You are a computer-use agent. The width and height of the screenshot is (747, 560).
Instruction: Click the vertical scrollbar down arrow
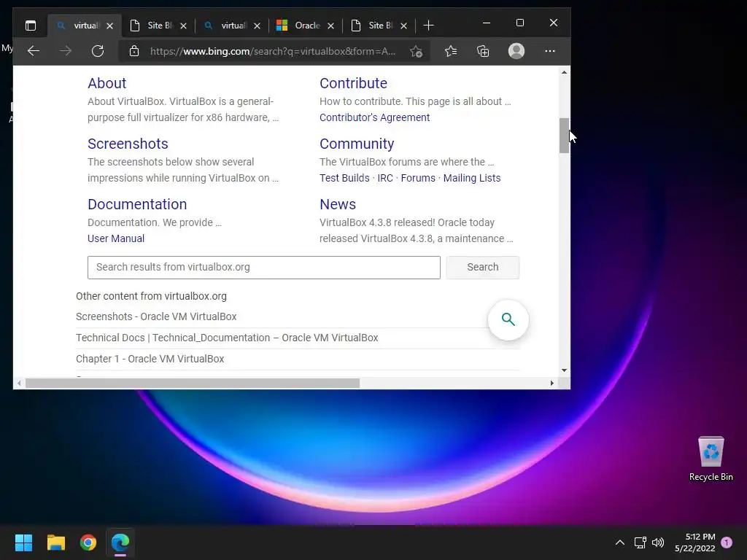click(x=564, y=370)
